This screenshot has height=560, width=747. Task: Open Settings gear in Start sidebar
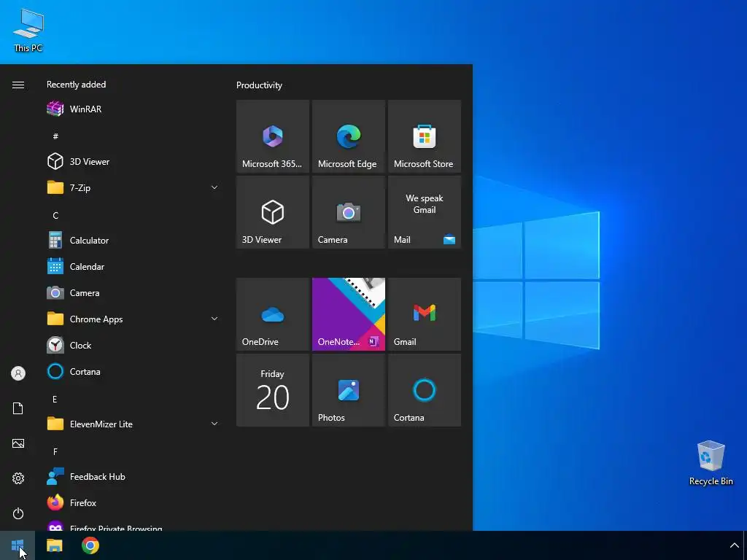click(x=18, y=478)
